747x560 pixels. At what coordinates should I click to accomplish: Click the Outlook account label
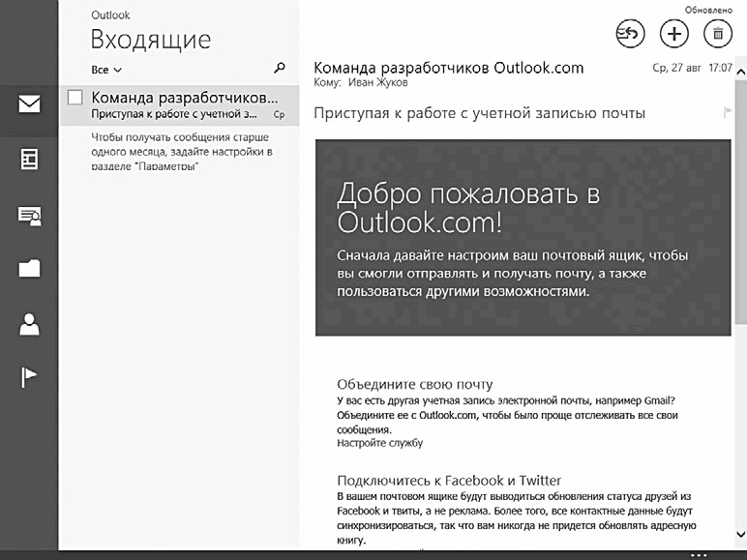pyautogui.click(x=110, y=15)
